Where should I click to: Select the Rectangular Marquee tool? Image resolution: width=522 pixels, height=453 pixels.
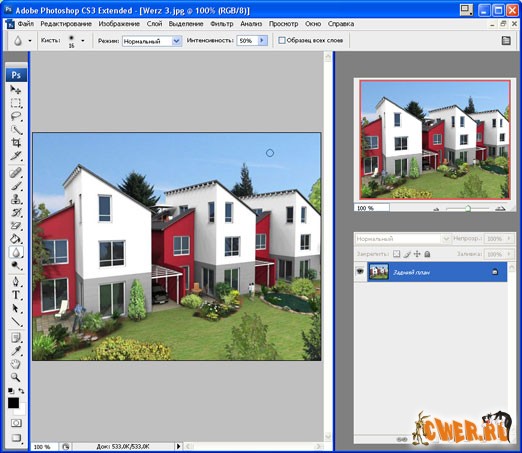[15, 103]
